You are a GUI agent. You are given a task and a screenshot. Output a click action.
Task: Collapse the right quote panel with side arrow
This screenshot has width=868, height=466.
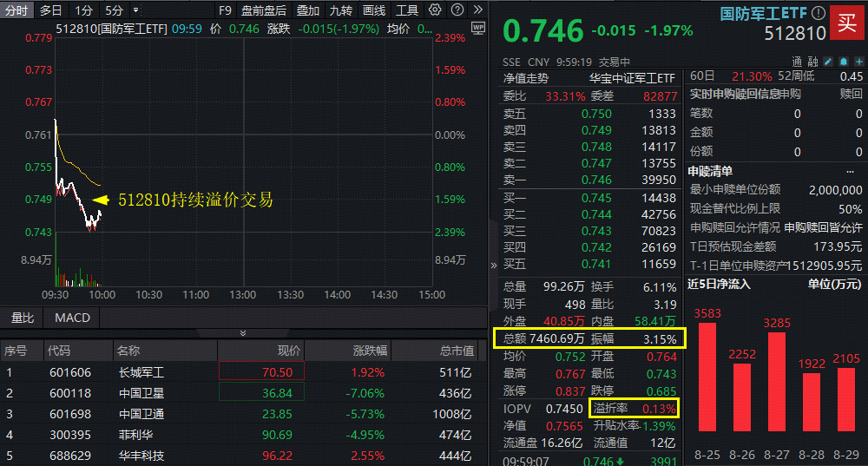[494, 266]
